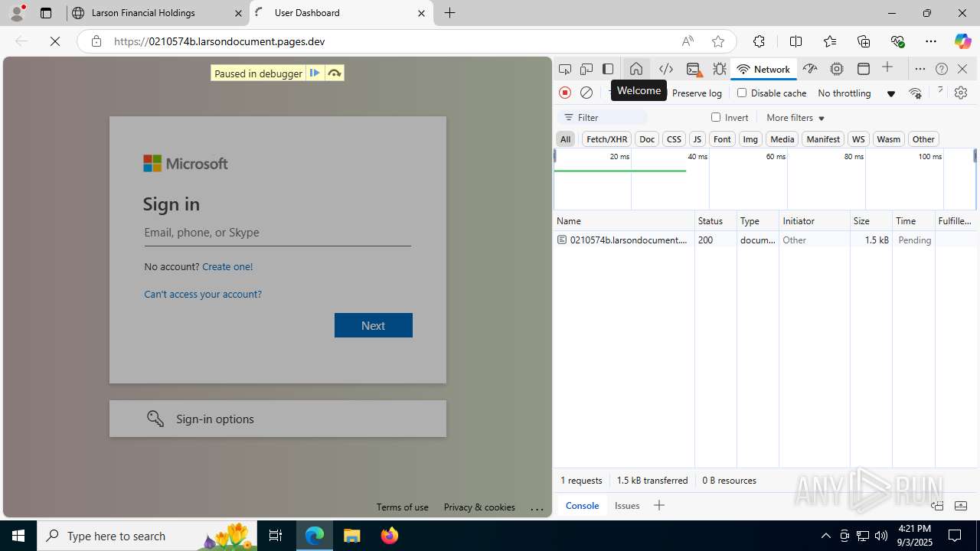Select the Other filter chip
The height and width of the screenshot is (551, 980).
click(x=923, y=139)
